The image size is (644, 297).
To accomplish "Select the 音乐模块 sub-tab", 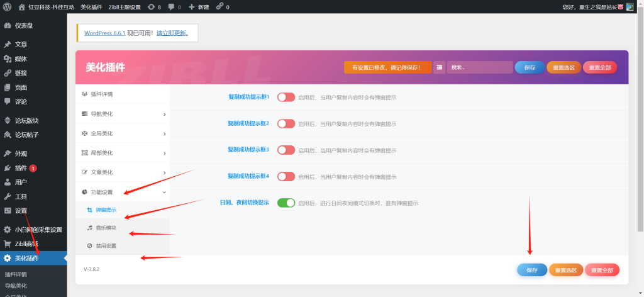I will (x=123, y=228).
